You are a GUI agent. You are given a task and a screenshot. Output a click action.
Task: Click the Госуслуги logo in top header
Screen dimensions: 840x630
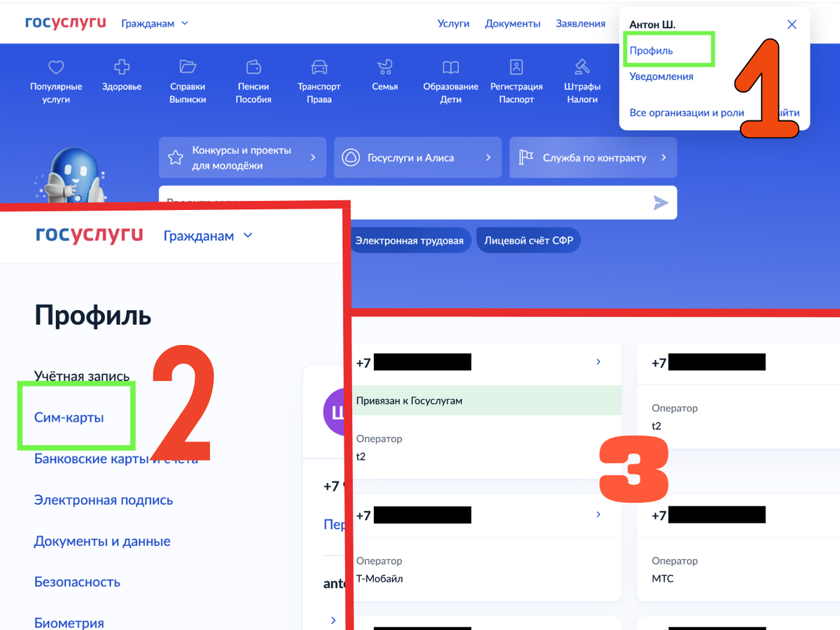(66, 23)
